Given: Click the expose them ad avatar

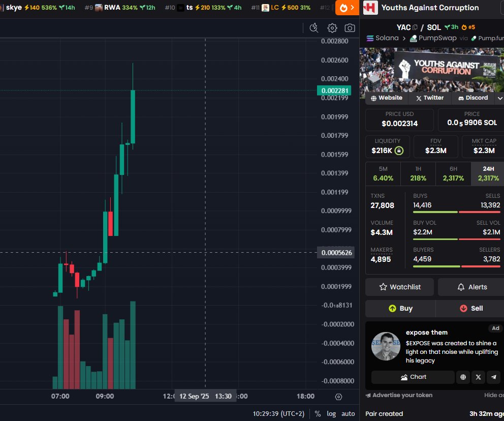Looking at the screenshot, I should 386,346.
